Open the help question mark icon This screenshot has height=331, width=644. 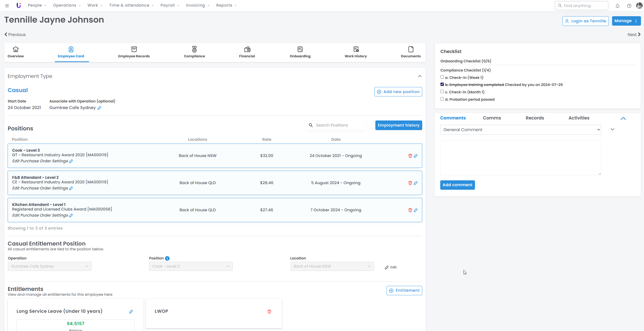[x=629, y=6]
